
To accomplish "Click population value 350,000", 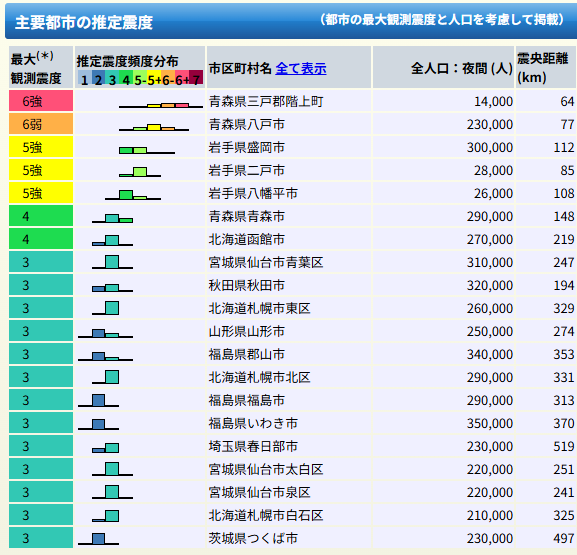I will coord(490,423).
